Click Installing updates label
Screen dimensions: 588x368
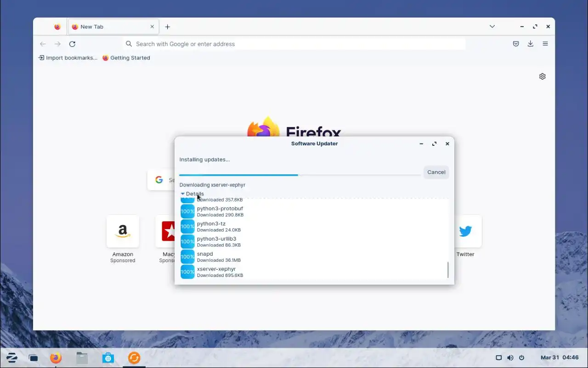(204, 160)
